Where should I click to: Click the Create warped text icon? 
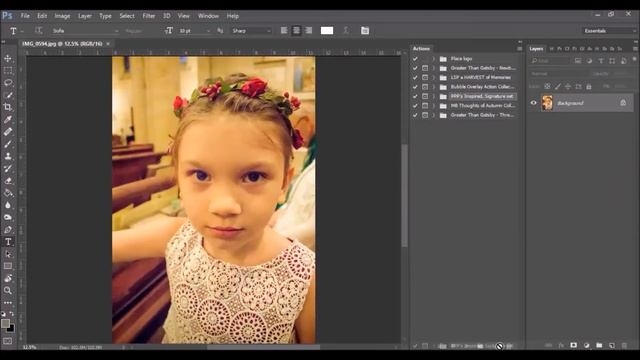pos(346,31)
